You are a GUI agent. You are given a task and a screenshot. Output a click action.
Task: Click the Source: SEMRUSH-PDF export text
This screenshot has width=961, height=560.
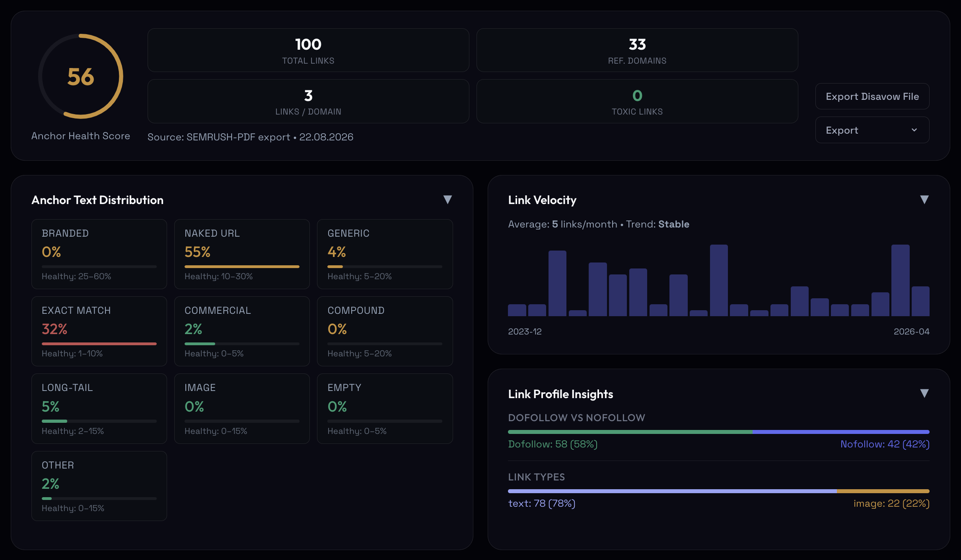coord(250,137)
